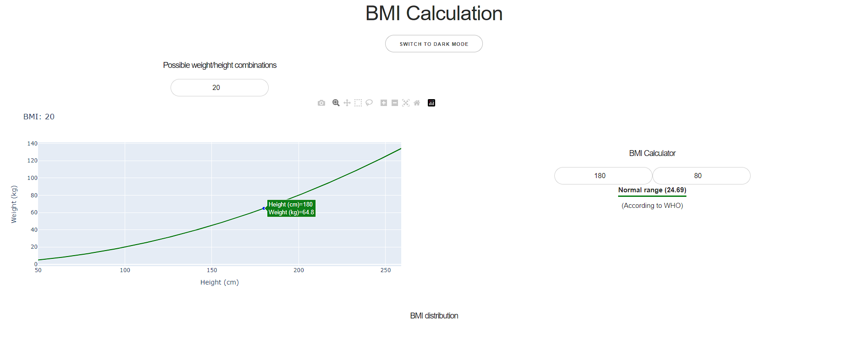The image size is (868, 352).
Task: Click the (According to WHO) text
Action: tap(651, 205)
